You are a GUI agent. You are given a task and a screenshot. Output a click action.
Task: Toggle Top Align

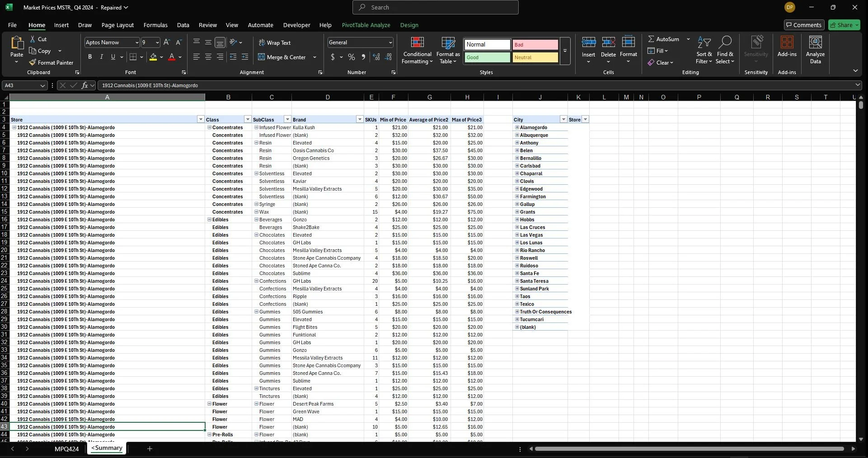197,42
